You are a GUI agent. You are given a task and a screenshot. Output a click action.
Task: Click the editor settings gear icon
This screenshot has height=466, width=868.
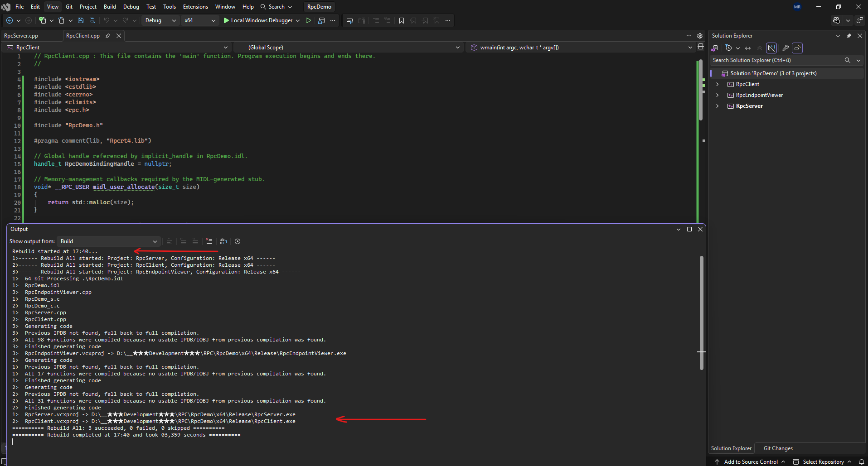coord(700,36)
